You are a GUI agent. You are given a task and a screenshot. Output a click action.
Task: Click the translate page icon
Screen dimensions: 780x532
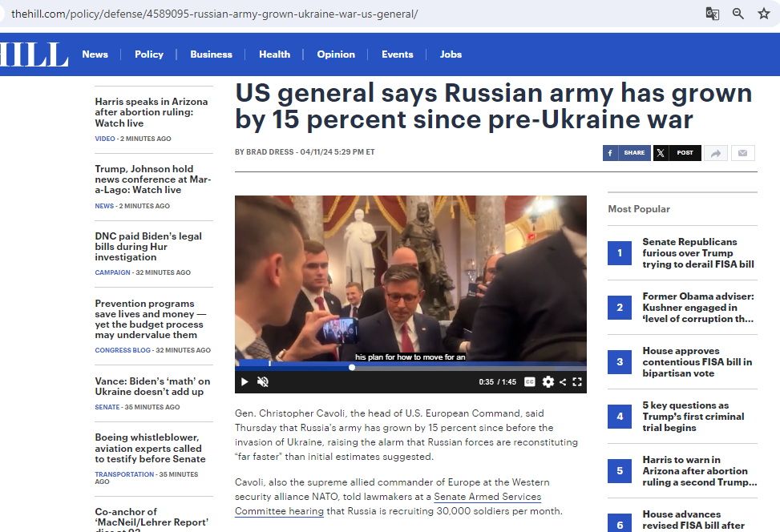[712, 14]
